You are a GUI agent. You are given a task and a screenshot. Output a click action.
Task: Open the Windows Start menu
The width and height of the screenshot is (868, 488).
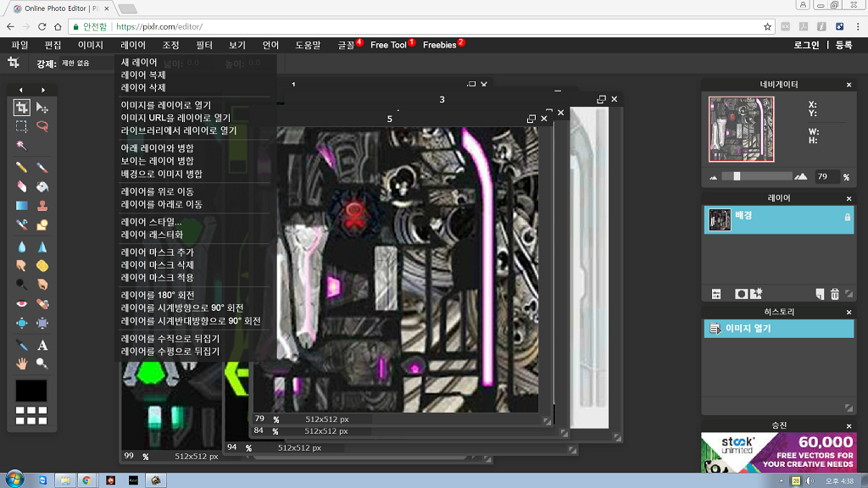click(x=15, y=480)
